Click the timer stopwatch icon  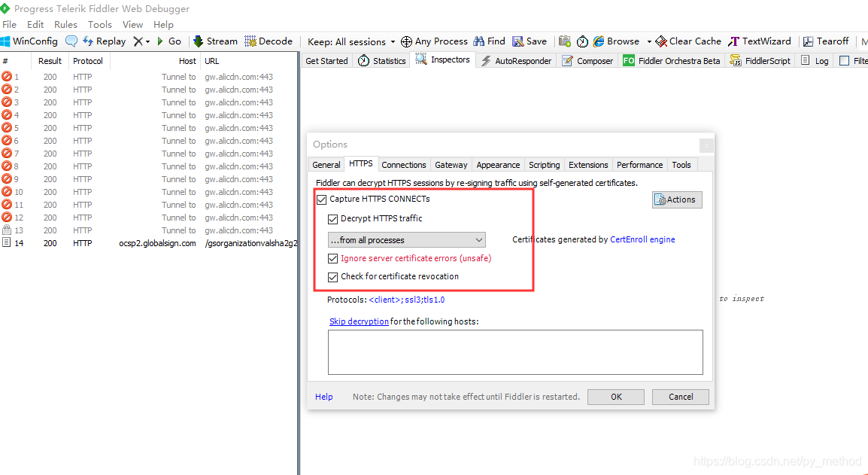point(582,41)
